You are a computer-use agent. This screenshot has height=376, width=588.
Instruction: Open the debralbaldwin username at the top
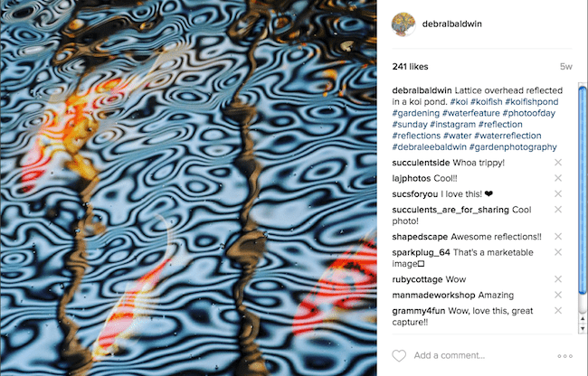click(x=452, y=24)
